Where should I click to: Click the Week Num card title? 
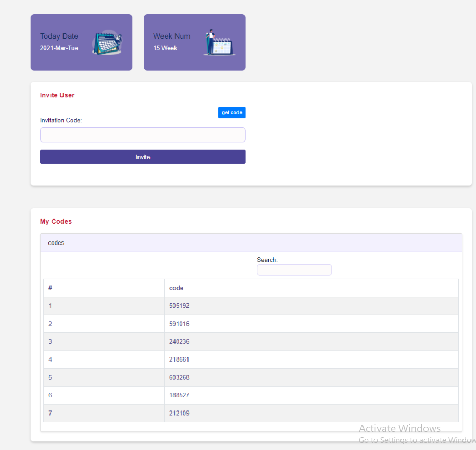171,36
